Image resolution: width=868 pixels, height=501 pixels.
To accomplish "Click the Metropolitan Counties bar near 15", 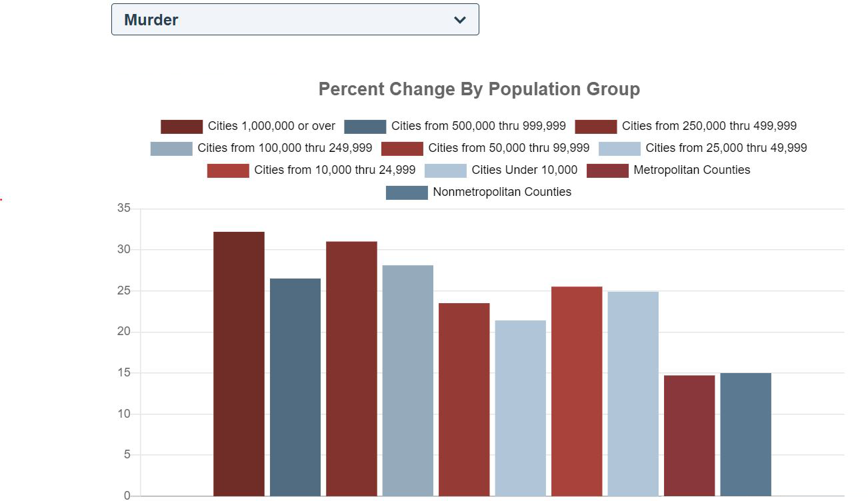I will (689, 435).
